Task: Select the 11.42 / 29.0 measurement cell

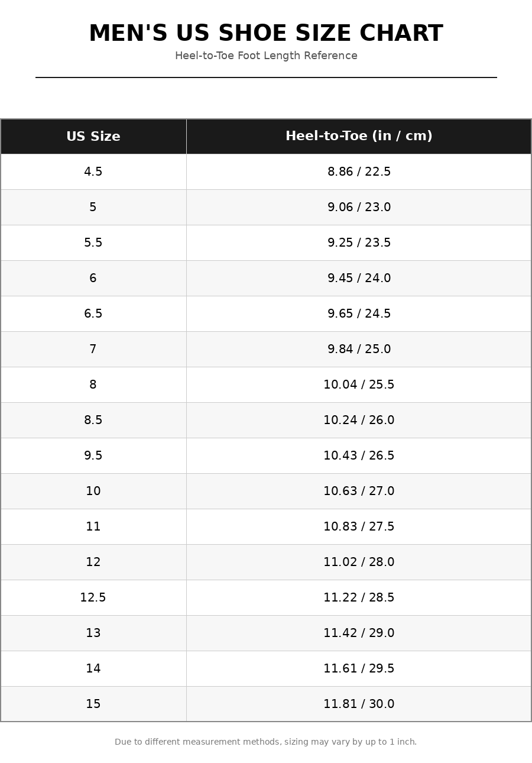Action: (x=359, y=633)
